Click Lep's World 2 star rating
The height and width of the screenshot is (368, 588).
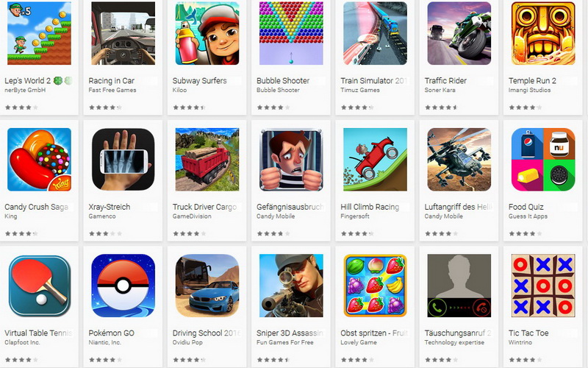coord(21,107)
